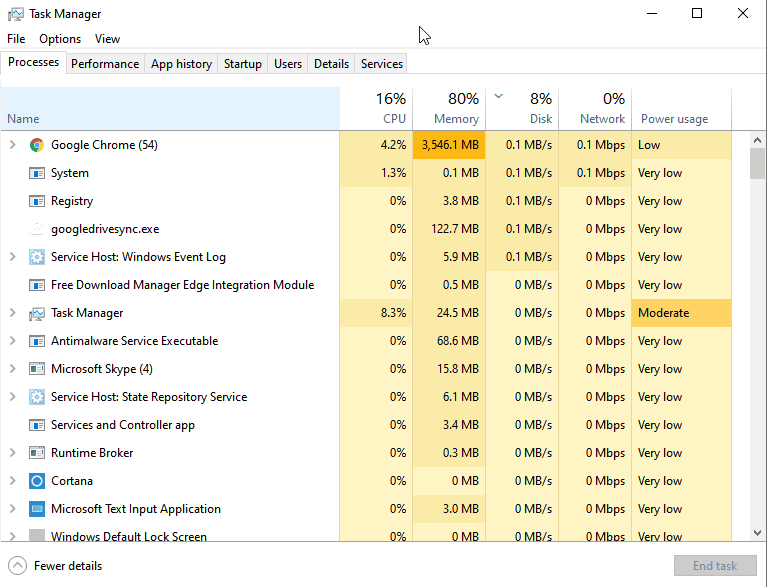Click the Task Manager process icon
Viewport: 767px width, 587px height.
coord(37,313)
